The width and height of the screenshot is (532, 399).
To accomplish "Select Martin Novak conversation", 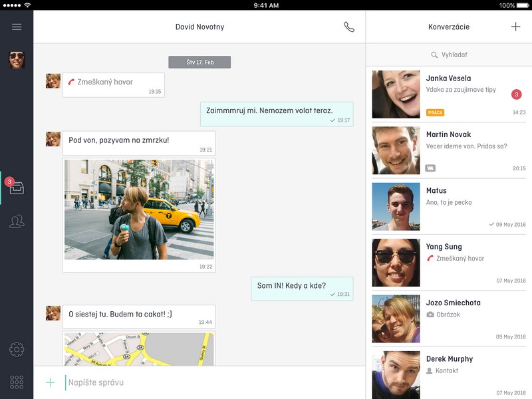I will (x=449, y=150).
